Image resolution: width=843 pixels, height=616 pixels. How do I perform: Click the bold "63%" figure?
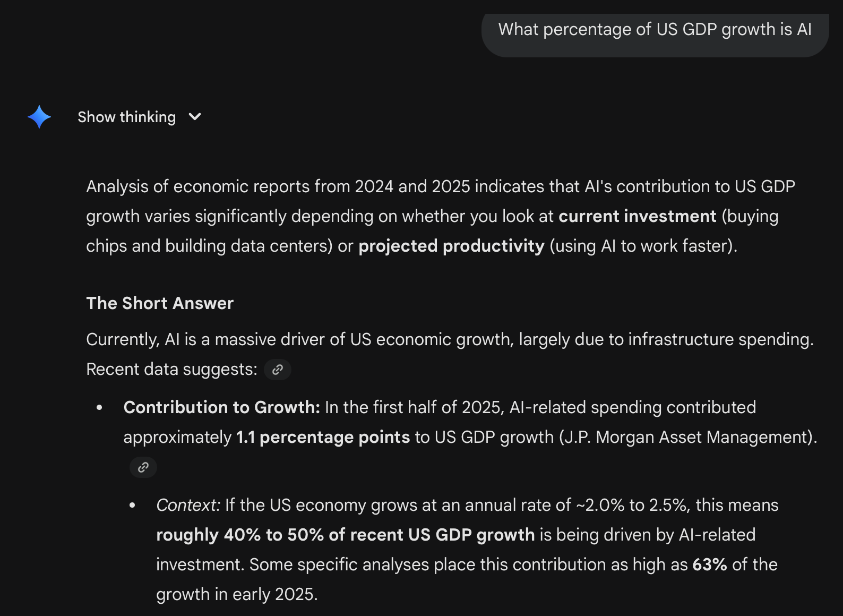click(x=709, y=564)
